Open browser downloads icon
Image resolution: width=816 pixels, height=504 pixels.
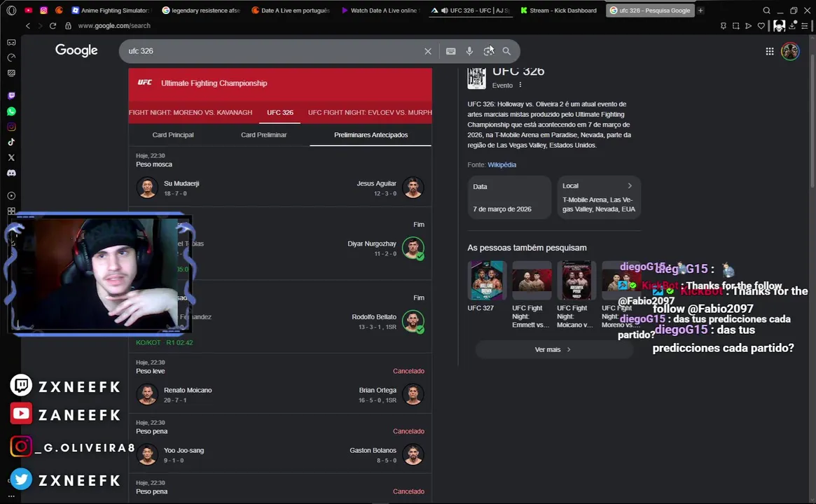coord(793,25)
